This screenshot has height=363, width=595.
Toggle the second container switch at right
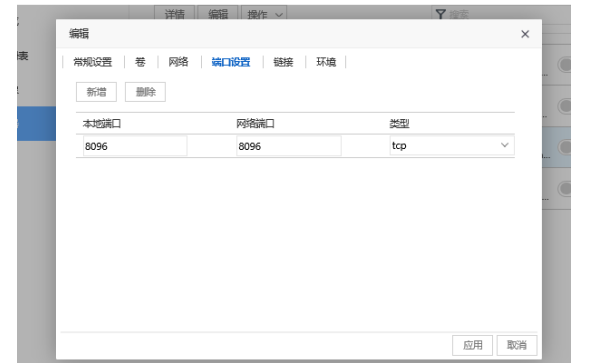point(564,106)
